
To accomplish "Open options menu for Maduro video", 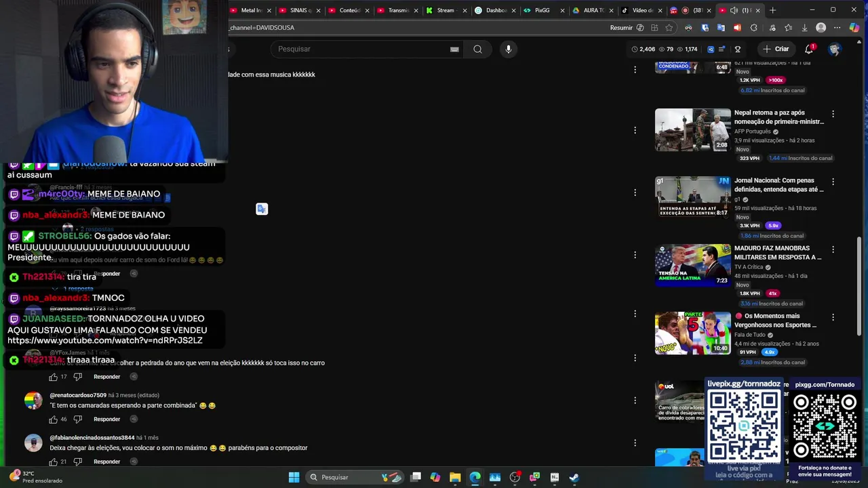I will tap(833, 249).
